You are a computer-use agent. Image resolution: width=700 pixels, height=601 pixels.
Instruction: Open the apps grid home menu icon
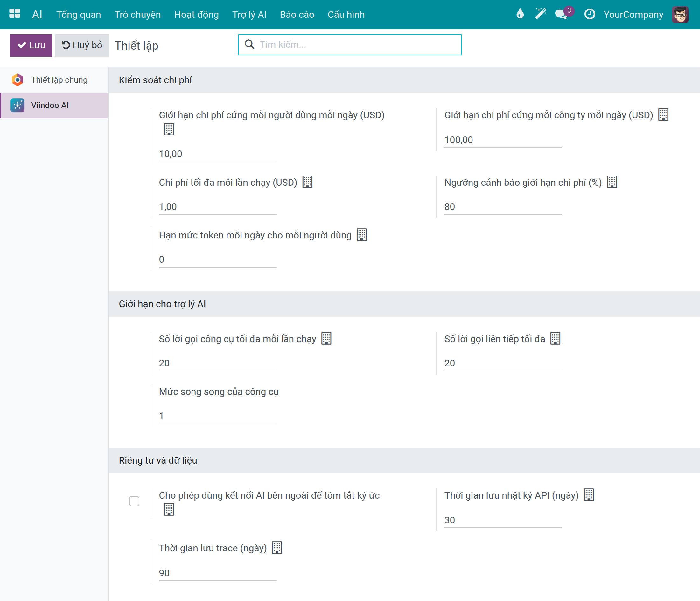pos(15,14)
